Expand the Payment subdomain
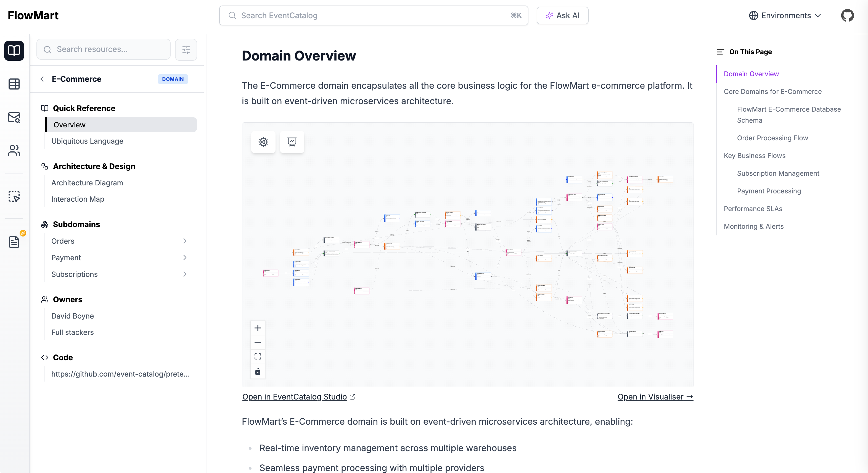The height and width of the screenshot is (473, 868). click(x=185, y=257)
